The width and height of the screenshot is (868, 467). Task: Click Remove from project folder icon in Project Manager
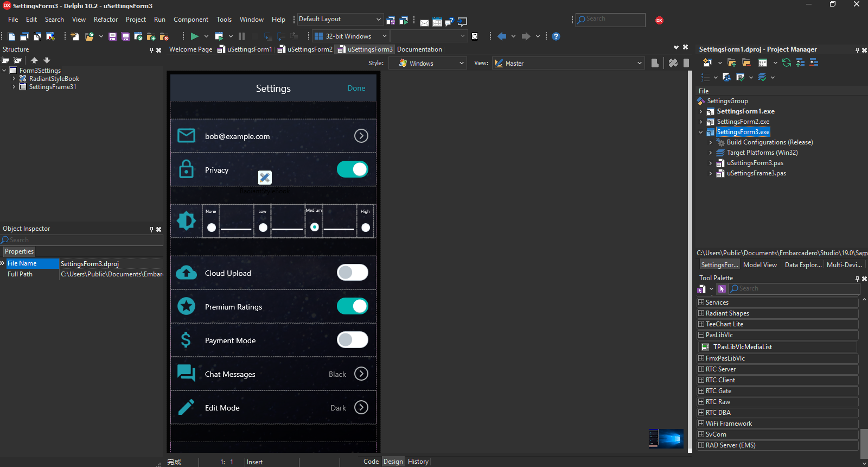[746, 62]
